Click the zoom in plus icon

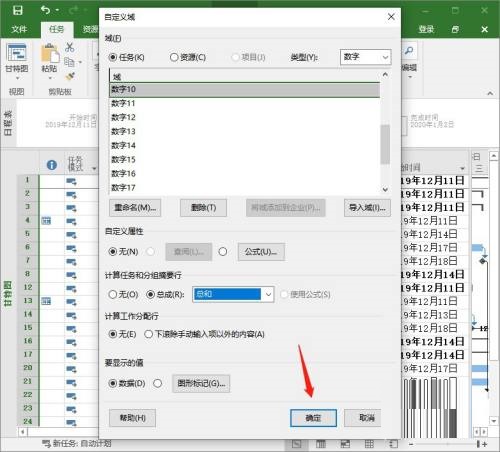point(484,444)
